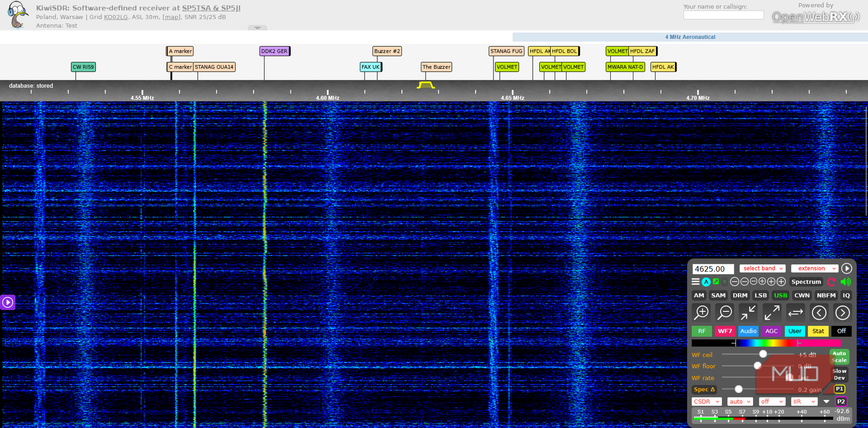Click the double-headed horizontal arrow icon
Screen dimensions: 868x428
pos(795,313)
